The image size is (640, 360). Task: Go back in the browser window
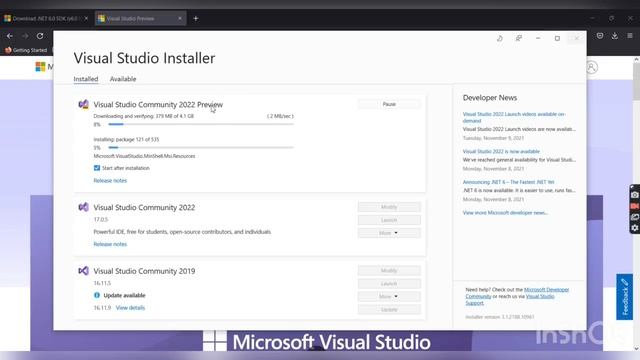10,36
